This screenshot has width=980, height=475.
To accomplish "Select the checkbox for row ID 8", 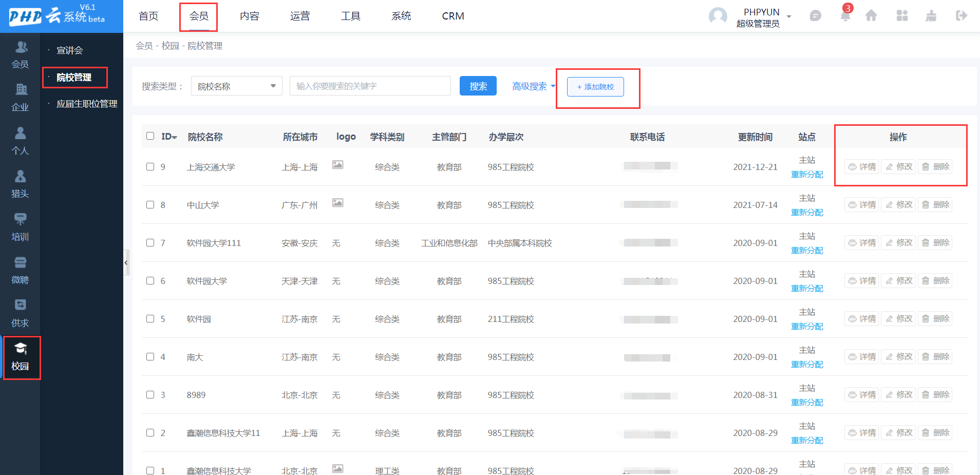I will point(150,205).
